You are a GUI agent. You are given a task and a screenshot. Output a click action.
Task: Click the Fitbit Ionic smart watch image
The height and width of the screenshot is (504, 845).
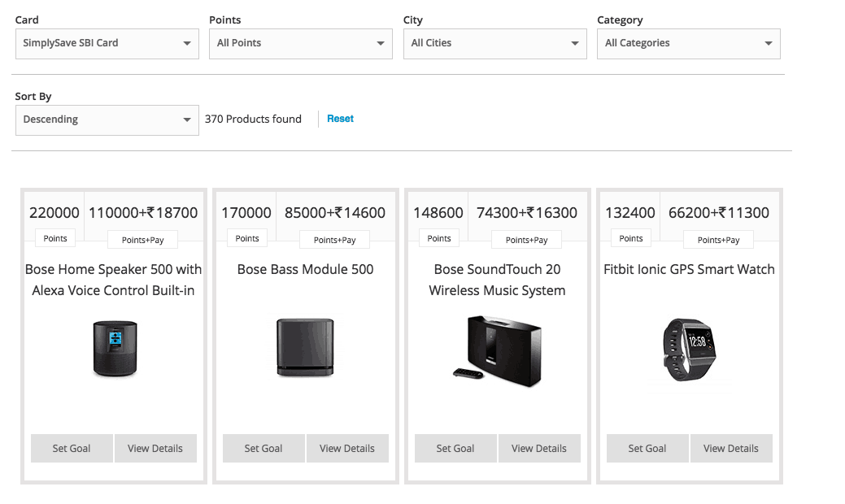point(689,348)
